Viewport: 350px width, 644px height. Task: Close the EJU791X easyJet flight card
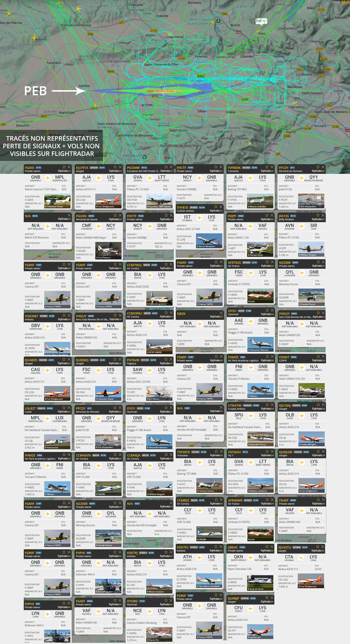point(120,167)
